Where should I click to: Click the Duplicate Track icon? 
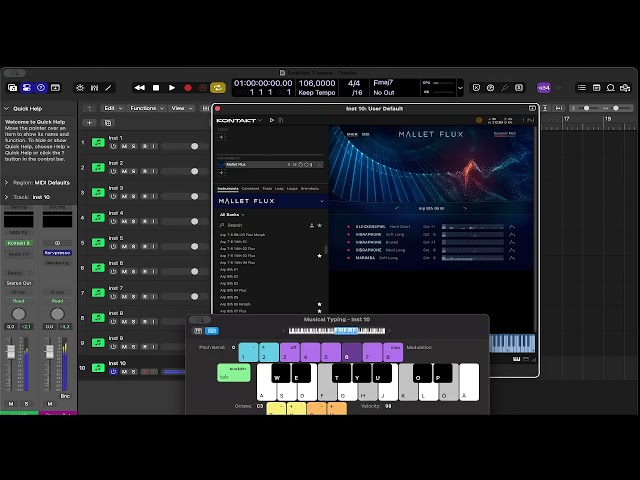coord(108,123)
